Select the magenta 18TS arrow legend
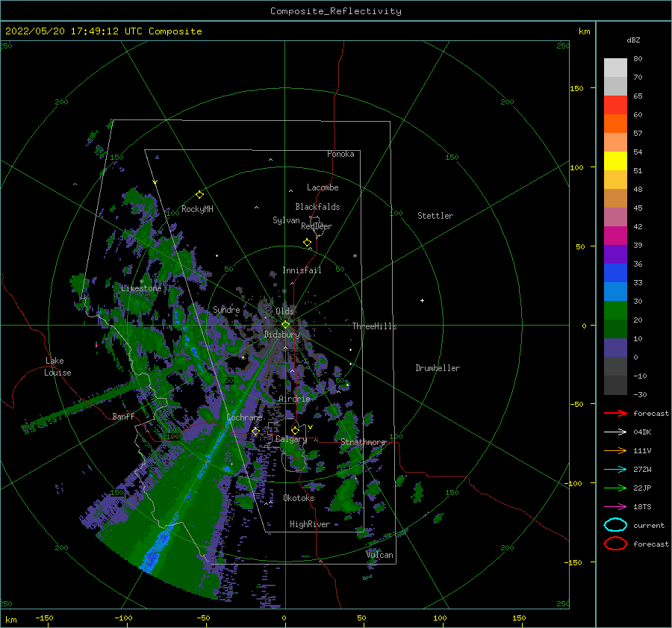The width and height of the screenshot is (672, 628). click(615, 507)
